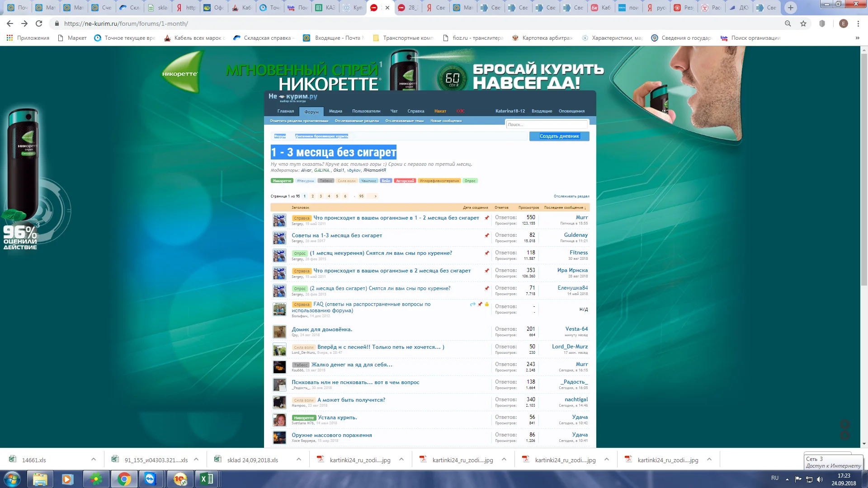Open the Chrome three-dot menu
The image size is (868, 488).
click(858, 23)
